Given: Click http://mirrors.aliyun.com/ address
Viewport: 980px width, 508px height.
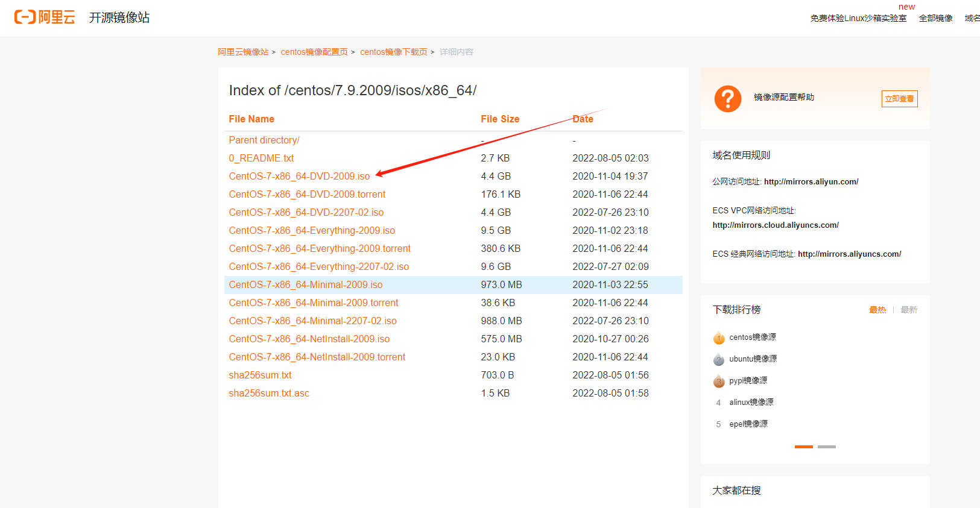Looking at the screenshot, I should click(x=811, y=182).
